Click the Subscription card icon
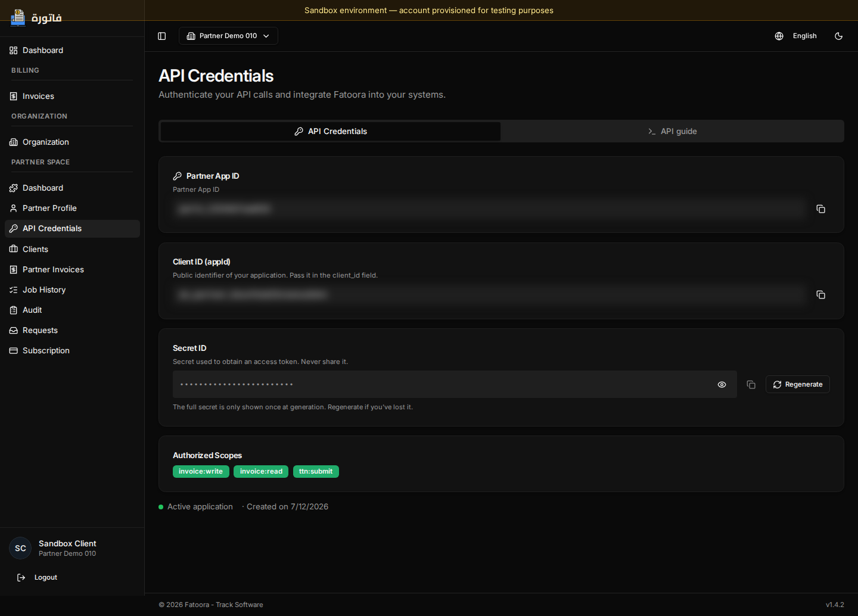The width and height of the screenshot is (858, 616). (x=14, y=350)
